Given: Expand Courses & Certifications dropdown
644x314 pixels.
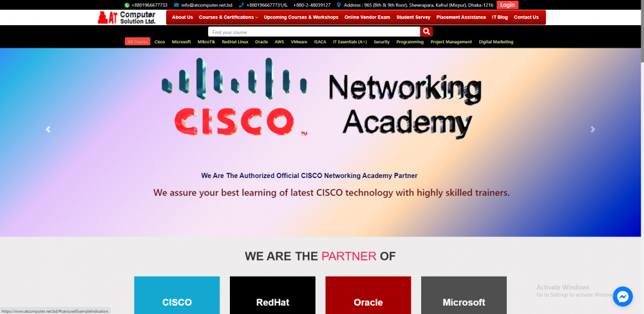Looking at the screenshot, I should [229, 17].
